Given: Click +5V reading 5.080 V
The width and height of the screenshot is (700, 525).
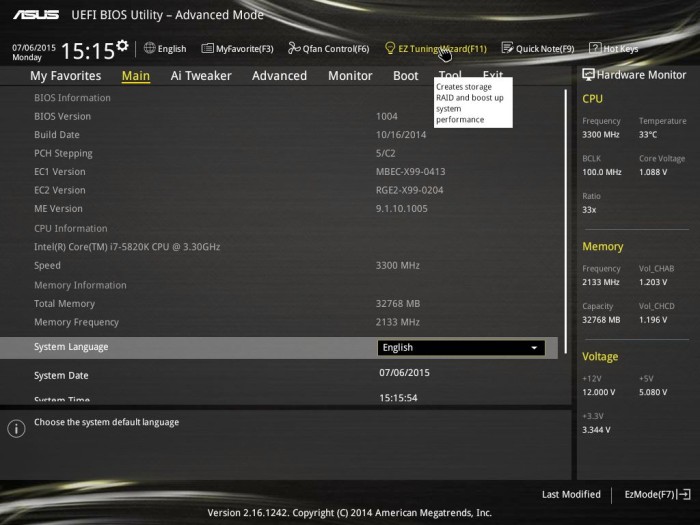Looking at the screenshot, I should pyautogui.click(x=653, y=392).
